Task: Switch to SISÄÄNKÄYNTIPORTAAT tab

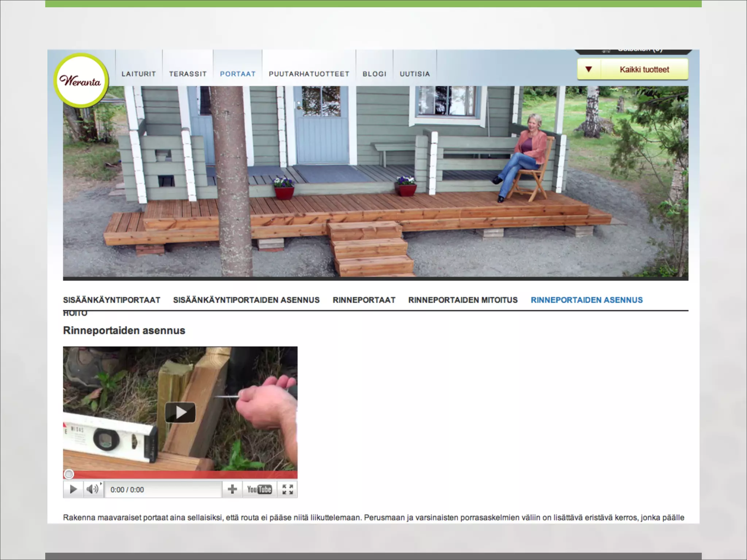Action: coord(112,300)
